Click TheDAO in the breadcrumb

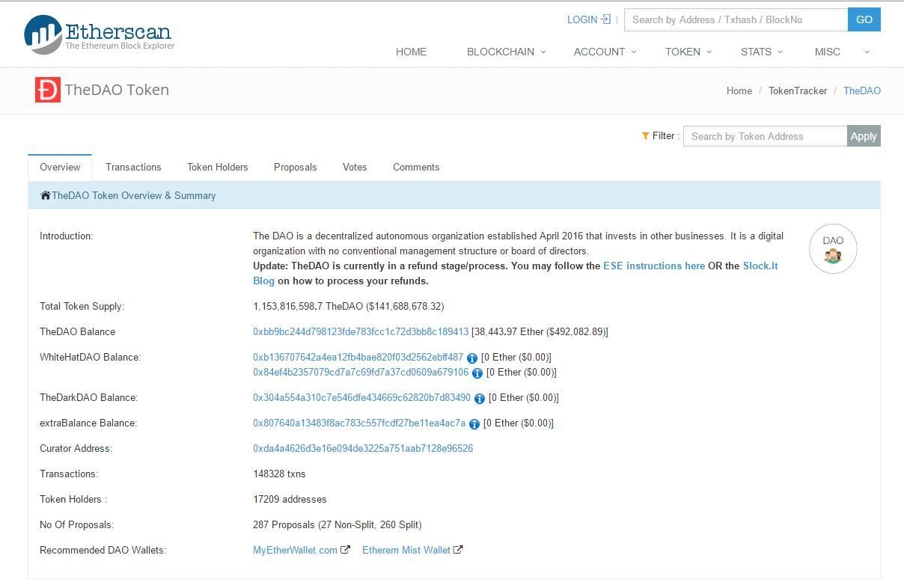862,91
